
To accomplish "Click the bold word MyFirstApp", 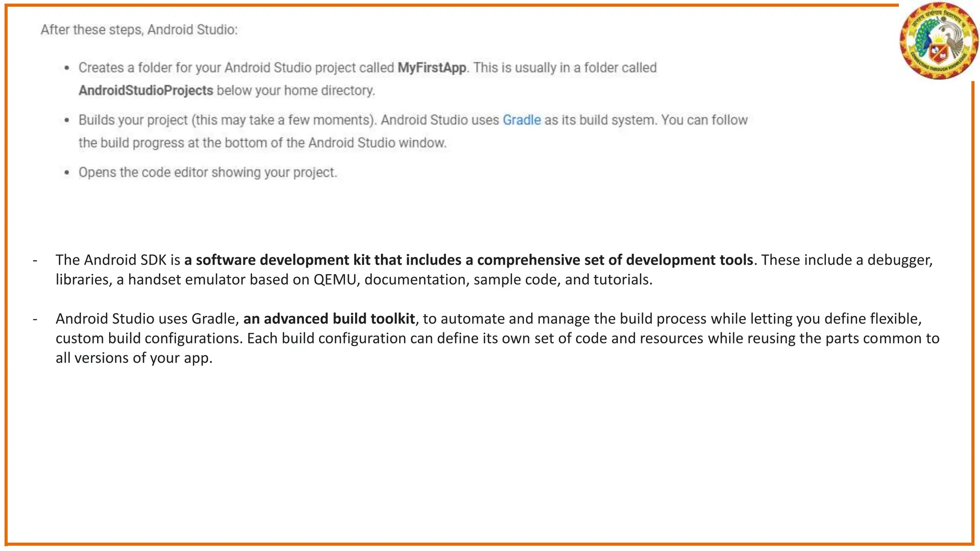I will (x=432, y=68).
